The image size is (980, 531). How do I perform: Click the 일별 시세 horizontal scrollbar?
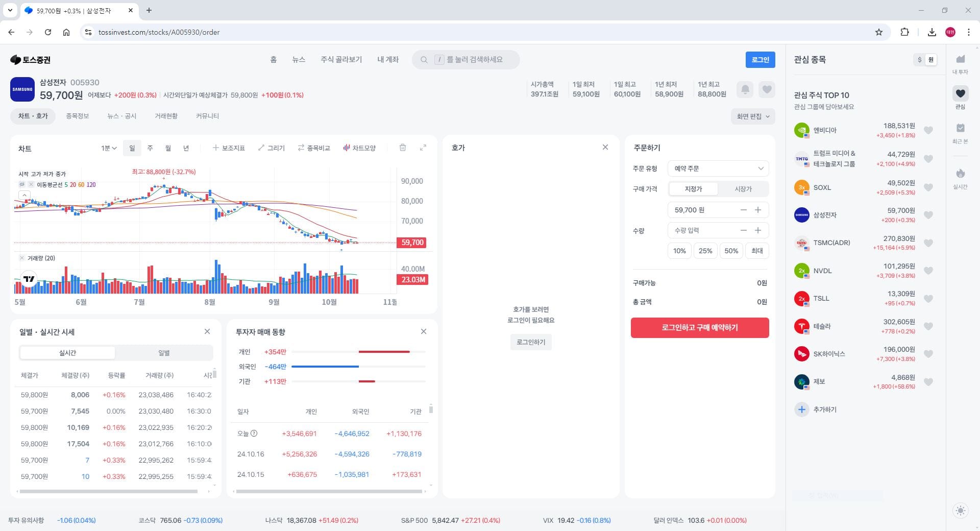point(108,491)
